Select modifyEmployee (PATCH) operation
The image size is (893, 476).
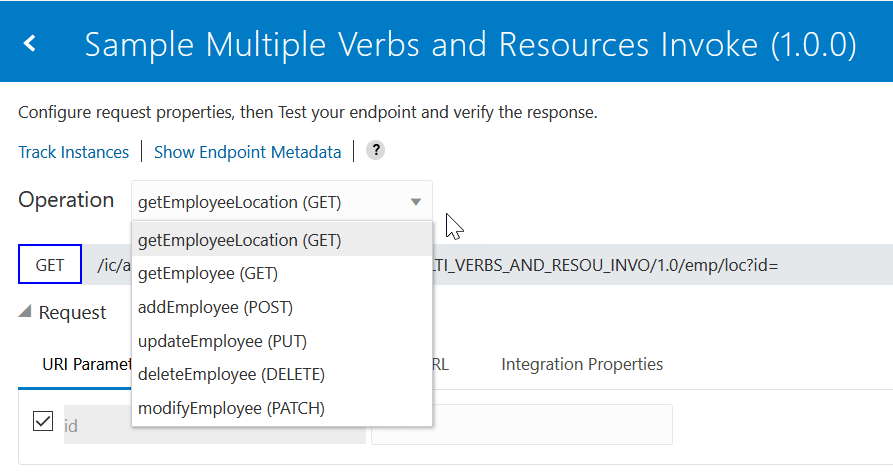coord(231,408)
